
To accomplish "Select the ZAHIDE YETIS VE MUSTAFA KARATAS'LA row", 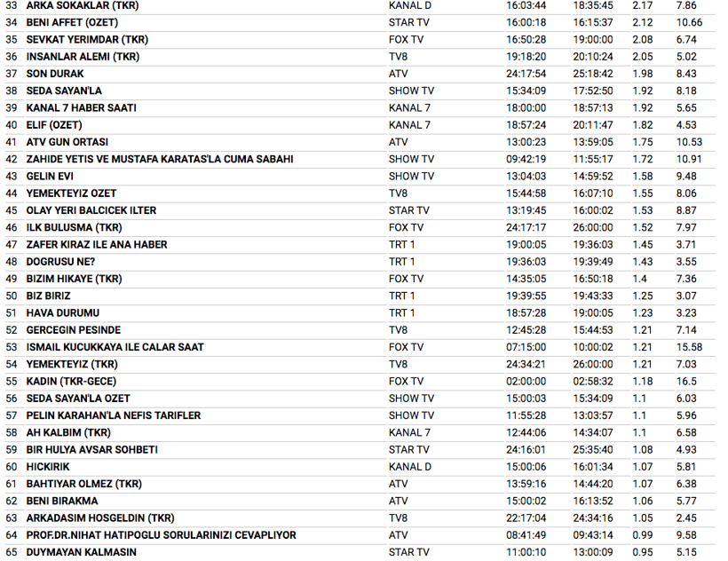I will pyautogui.click(x=160, y=159).
